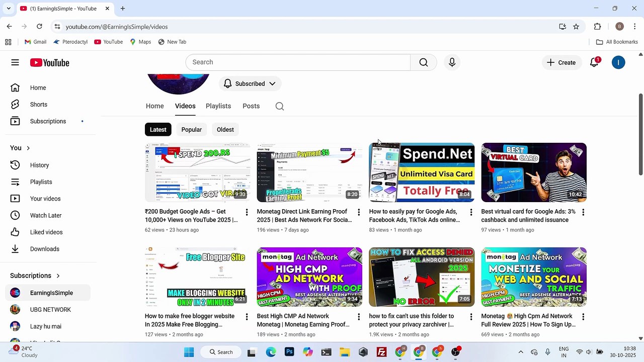Start voice search with microphone
The image size is (644, 362).
coord(452,62)
